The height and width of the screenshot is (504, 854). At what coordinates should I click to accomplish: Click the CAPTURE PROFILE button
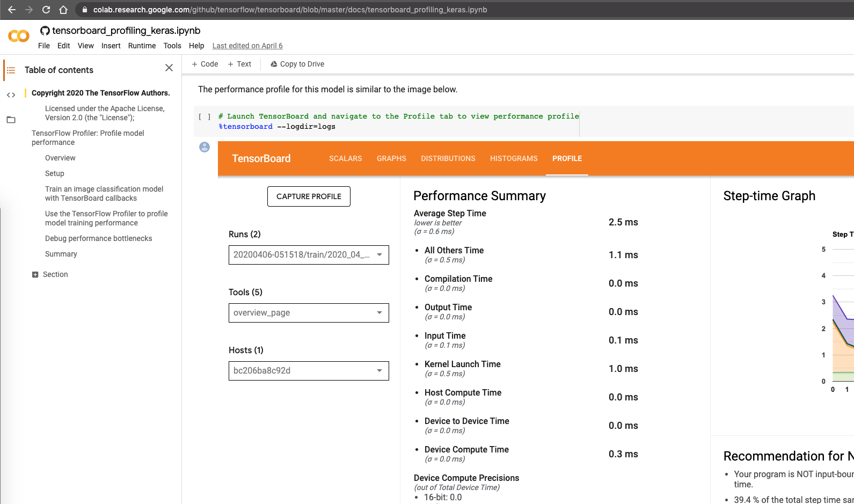(309, 196)
